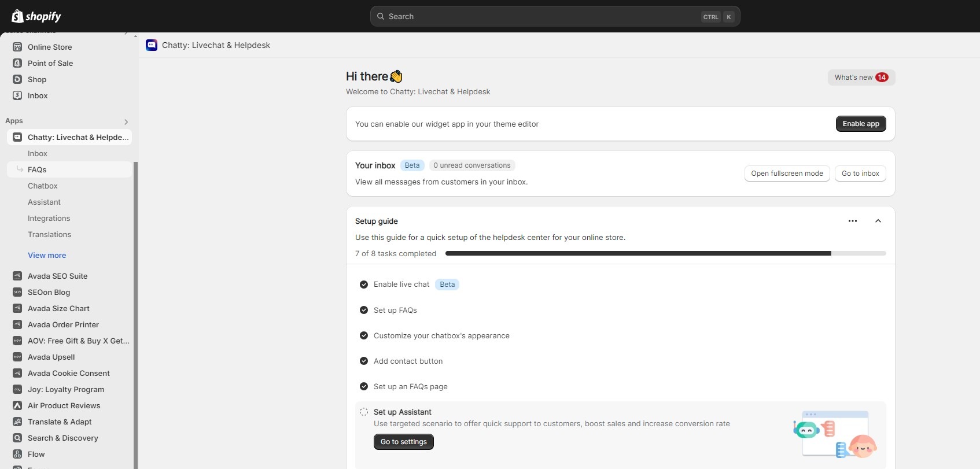Open the Flow app icon
Screen dimensions: 980x469
[x=17, y=454]
